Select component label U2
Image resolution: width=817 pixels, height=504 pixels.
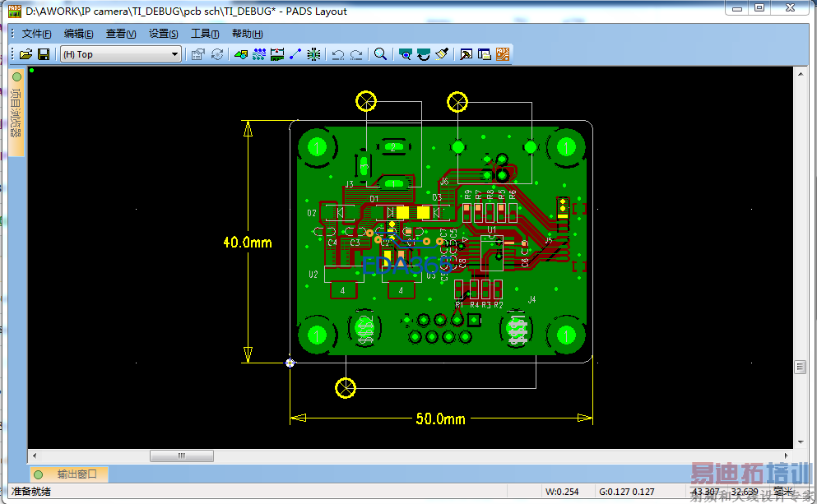tap(313, 275)
